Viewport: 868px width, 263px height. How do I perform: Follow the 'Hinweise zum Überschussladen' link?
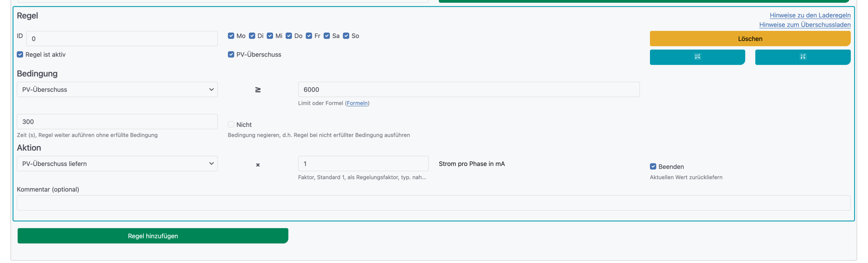pyautogui.click(x=805, y=25)
